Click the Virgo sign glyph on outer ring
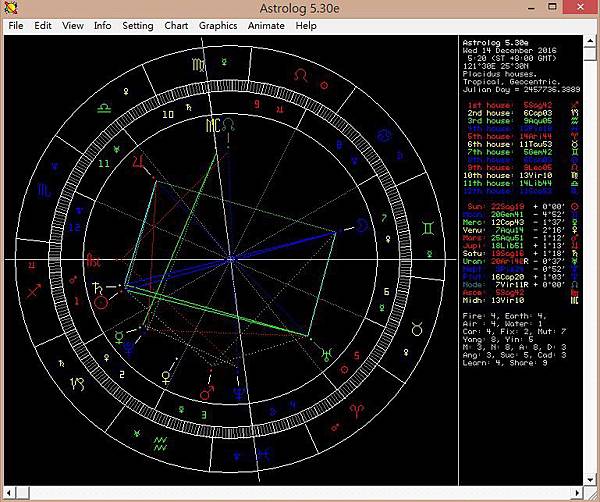Image resolution: width=600 pixels, height=502 pixels. (199, 64)
